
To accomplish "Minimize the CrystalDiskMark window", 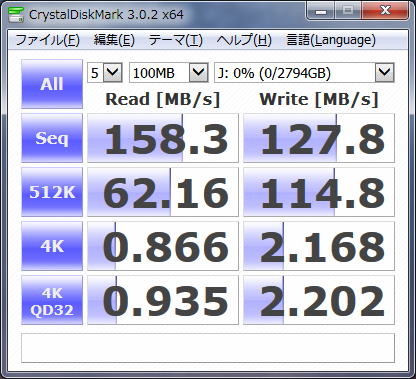I will click(321, 11).
